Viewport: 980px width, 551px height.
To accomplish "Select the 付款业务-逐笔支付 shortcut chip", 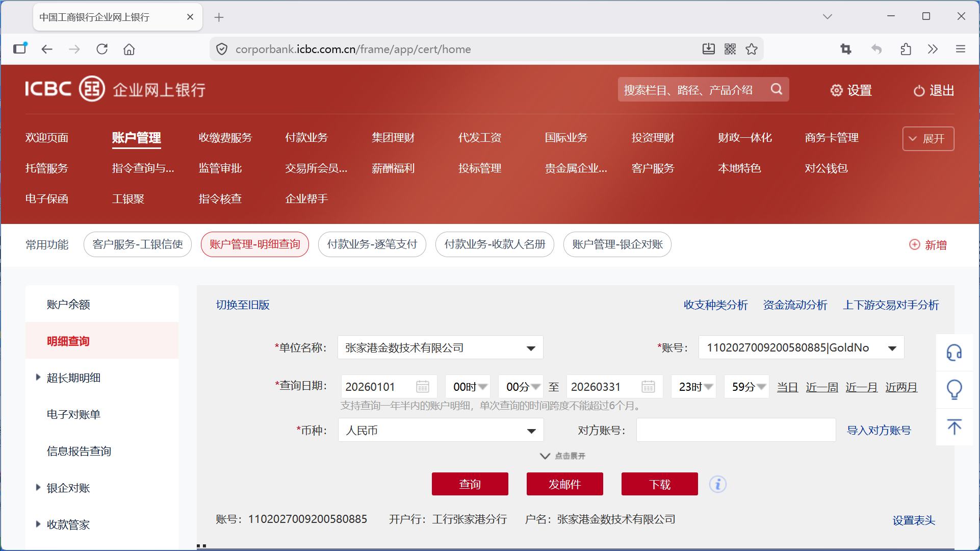I will tap(372, 244).
